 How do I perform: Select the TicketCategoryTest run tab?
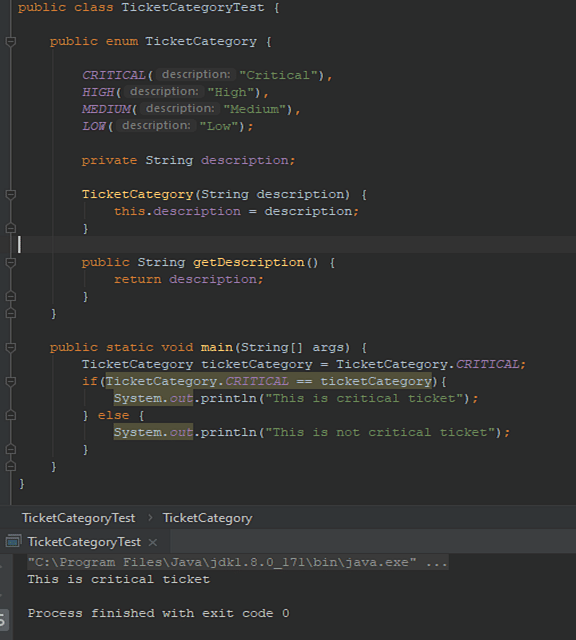coord(84,542)
